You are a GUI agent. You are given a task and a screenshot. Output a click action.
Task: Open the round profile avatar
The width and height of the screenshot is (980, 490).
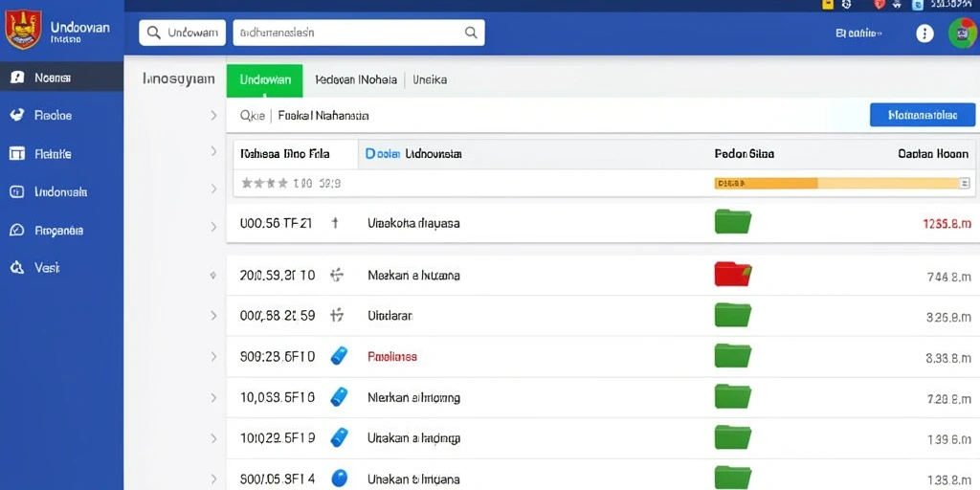coord(963,33)
